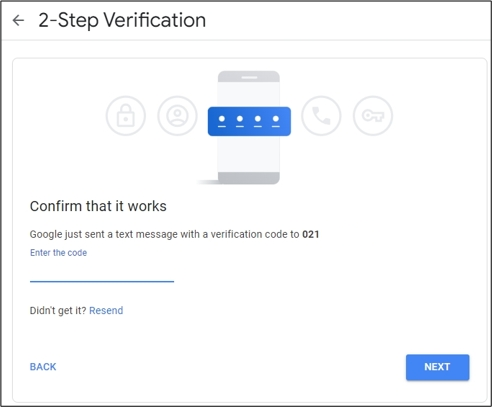Click the "Google just sent a text message" sentence

[x=174, y=234]
